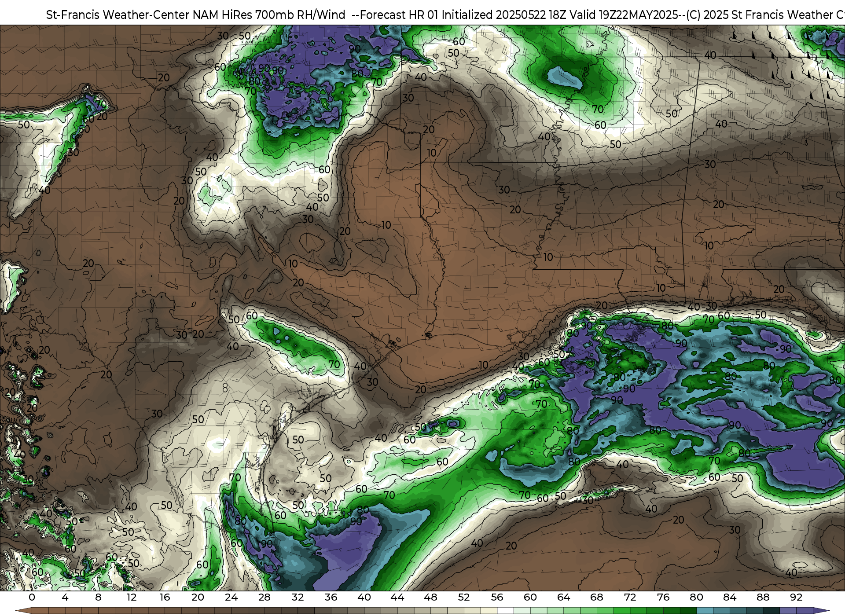The image size is (845, 616).
Task: Click the '24' colorbar tick label
Action: coord(231,598)
